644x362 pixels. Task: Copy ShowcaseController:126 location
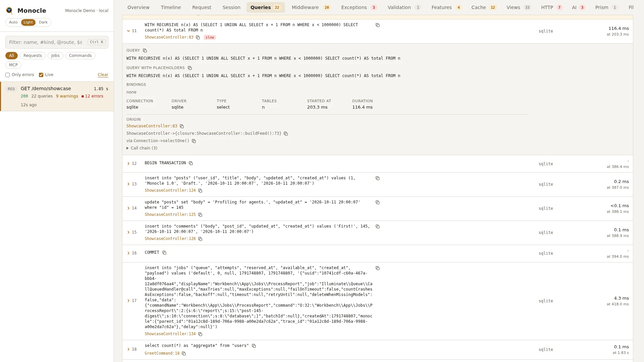point(200,239)
